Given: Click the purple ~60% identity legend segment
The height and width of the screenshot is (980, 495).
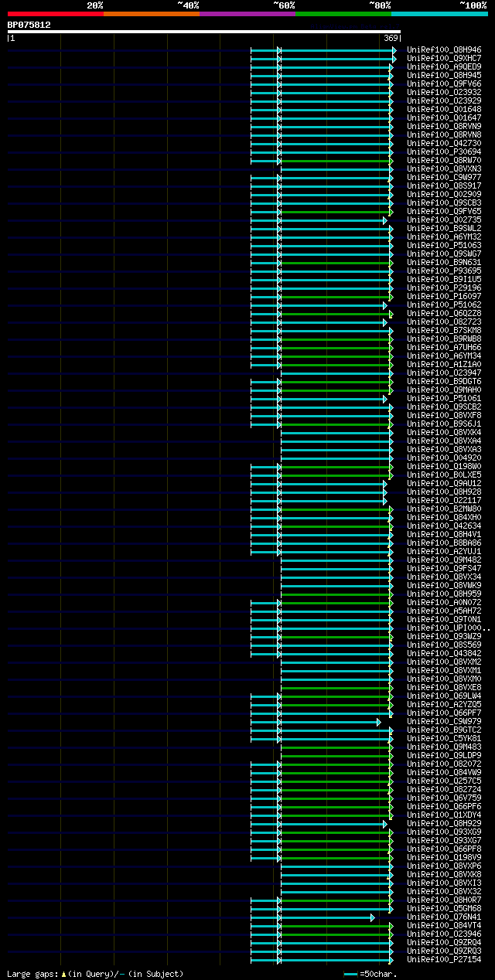Looking at the screenshot, I should click(247, 14).
